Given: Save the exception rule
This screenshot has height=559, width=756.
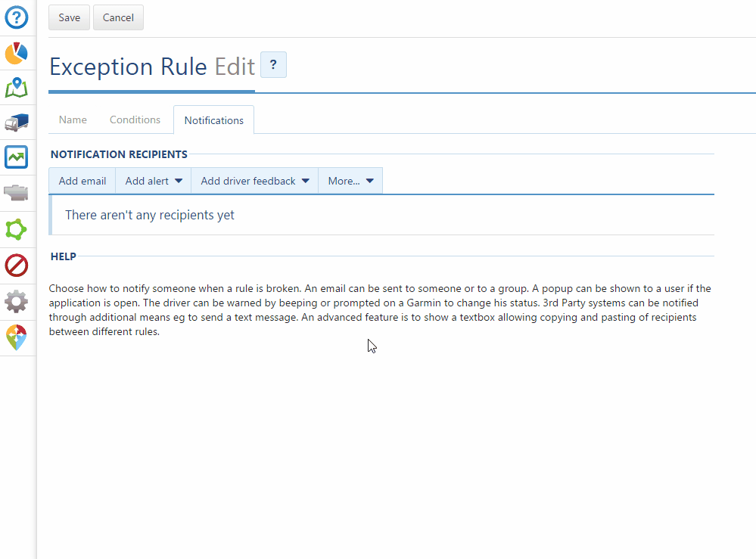Looking at the screenshot, I should (69, 17).
